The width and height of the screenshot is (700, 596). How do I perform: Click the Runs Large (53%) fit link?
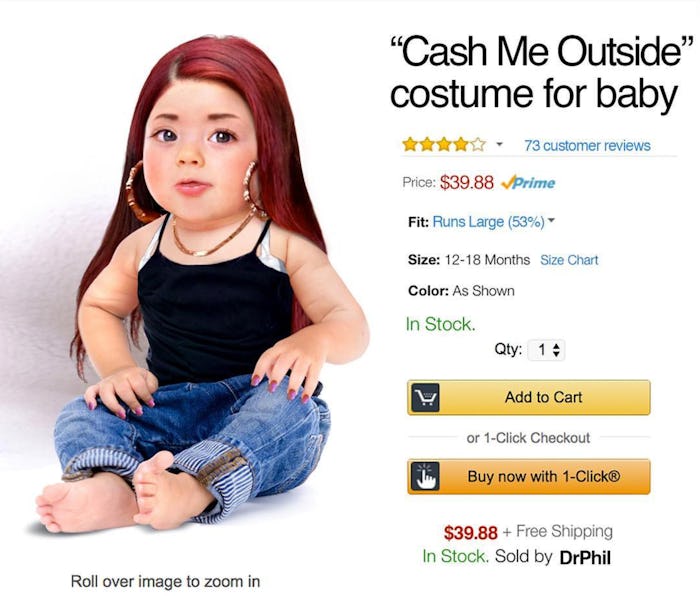pyautogui.click(x=488, y=222)
